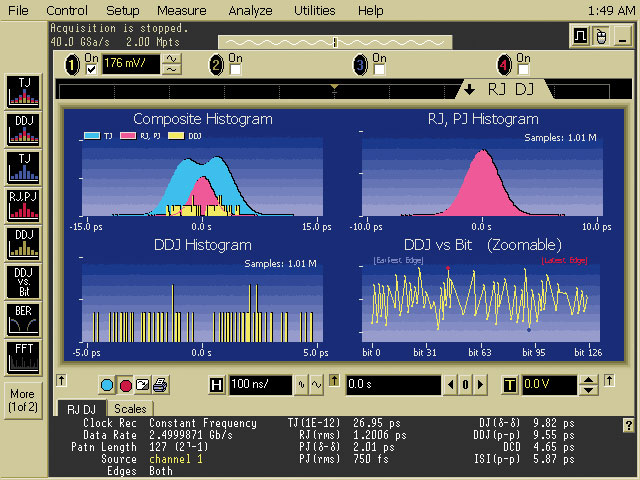Image resolution: width=640 pixels, height=480 pixels.
Task: Increase vertical scale with upper wave button
Action: pos(172,59)
